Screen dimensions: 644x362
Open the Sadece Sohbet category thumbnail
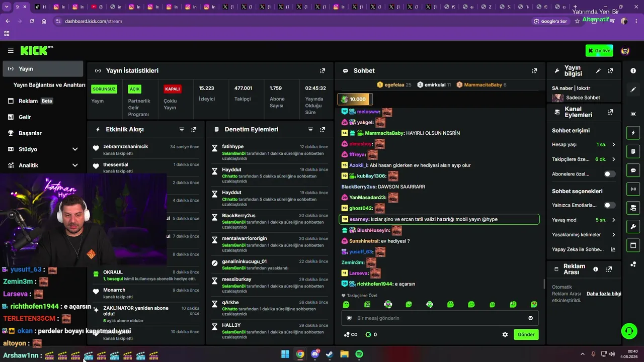(557, 98)
